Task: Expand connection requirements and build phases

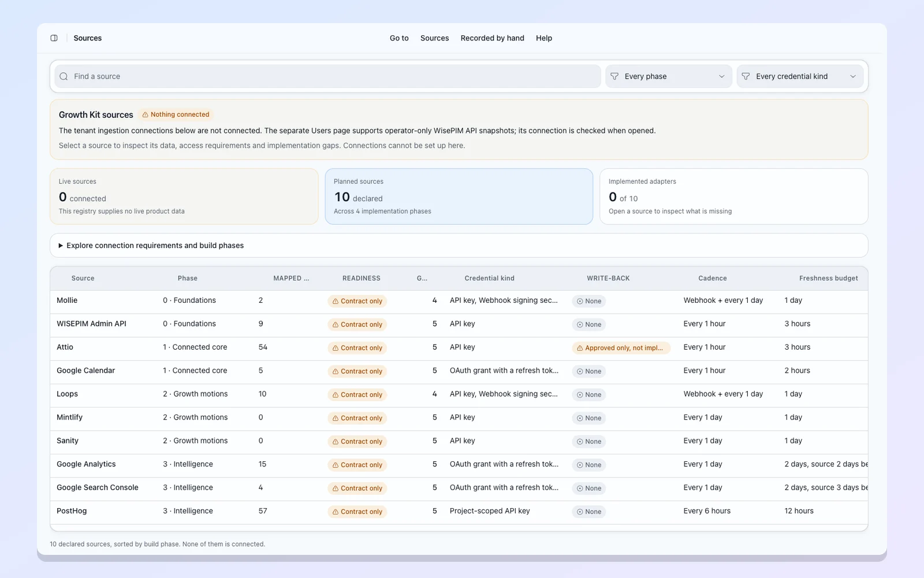Action: pos(459,246)
